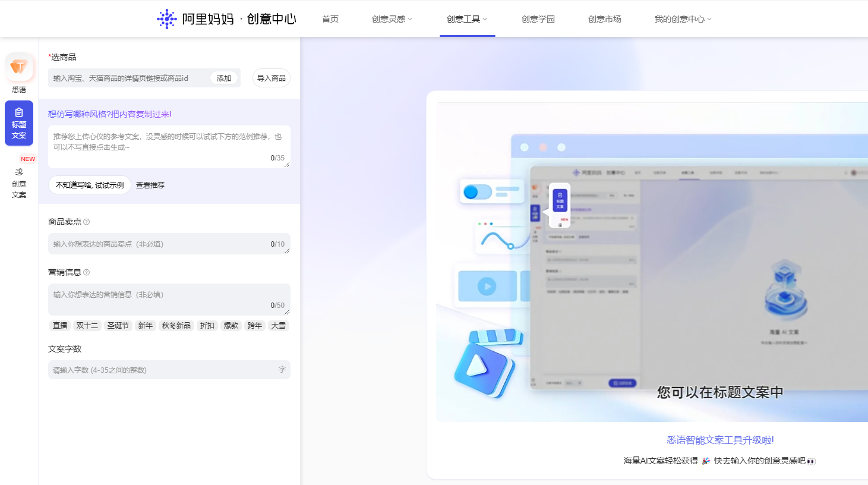This screenshot has width=868, height=485.
Task: Click the tutorial preview video image
Action: tap(652, 262)
